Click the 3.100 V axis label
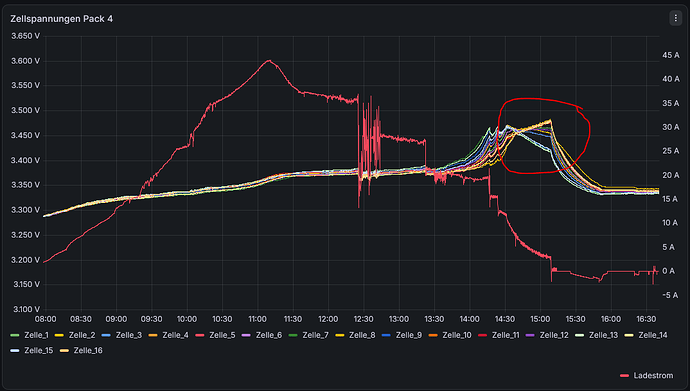Image resolution: width=690 pixels, height=391 pixels. click(x=25, y=309)
